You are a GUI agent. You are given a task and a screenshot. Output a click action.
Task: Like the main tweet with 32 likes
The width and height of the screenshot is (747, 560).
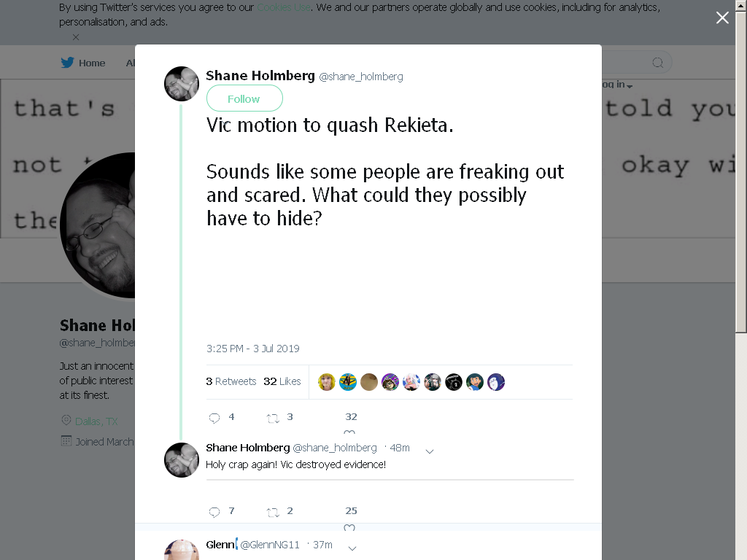click(x=349, y=432)
